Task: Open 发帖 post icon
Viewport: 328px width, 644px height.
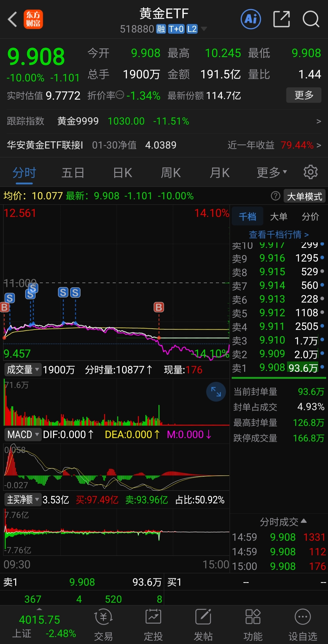Action: [203, 625]
